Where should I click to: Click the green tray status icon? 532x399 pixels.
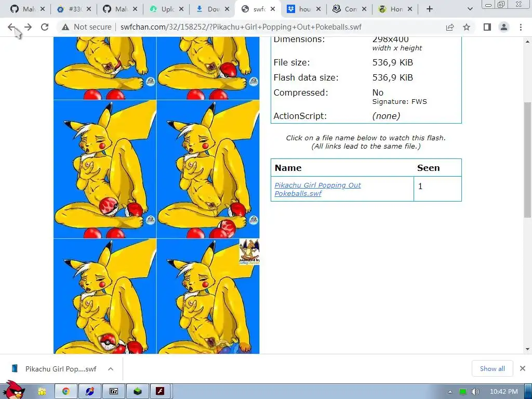(463, 392)
